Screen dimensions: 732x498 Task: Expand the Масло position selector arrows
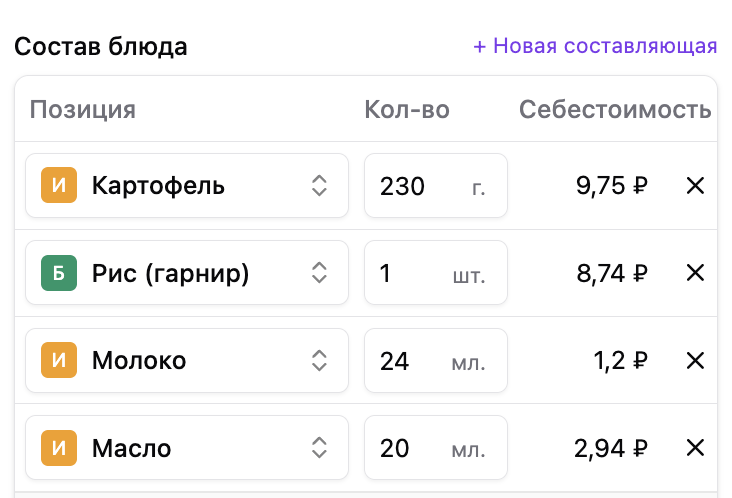click(x=319, y=448)
